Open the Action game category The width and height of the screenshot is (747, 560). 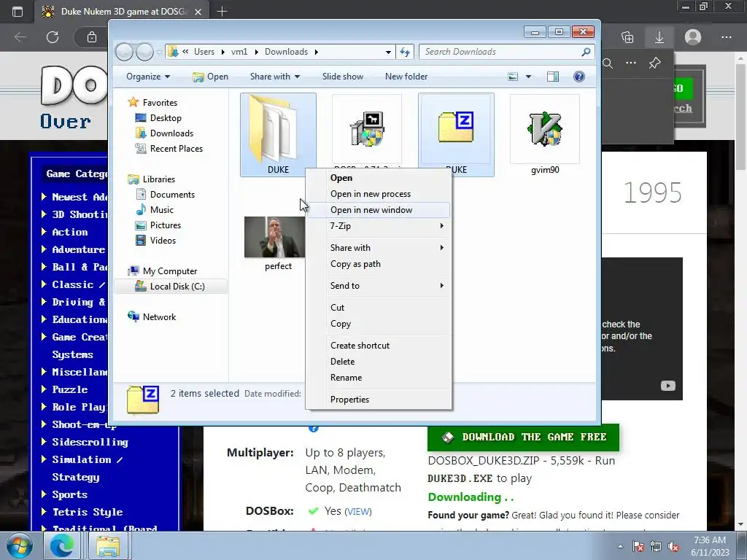tap(70, 232)
